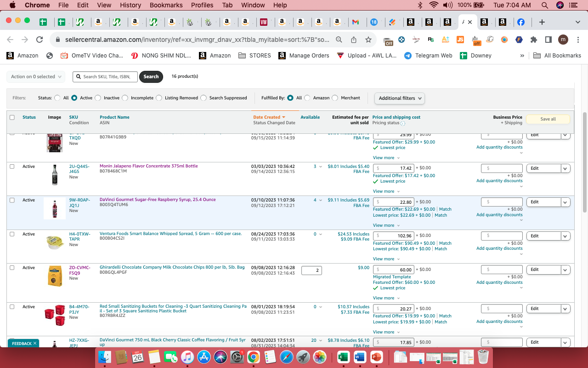Close the FEEDBACK tab with its X
Screen dimensions: 588x368
coord(35,344)
